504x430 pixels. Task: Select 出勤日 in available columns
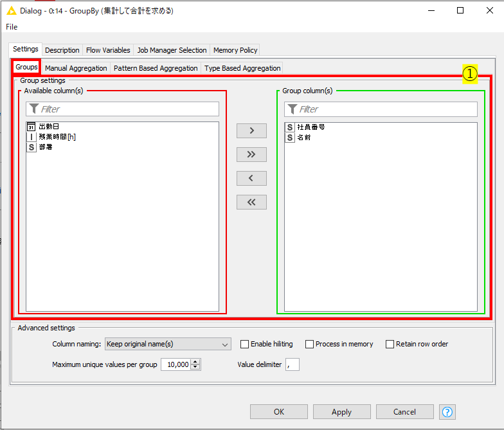coord(122,127)
